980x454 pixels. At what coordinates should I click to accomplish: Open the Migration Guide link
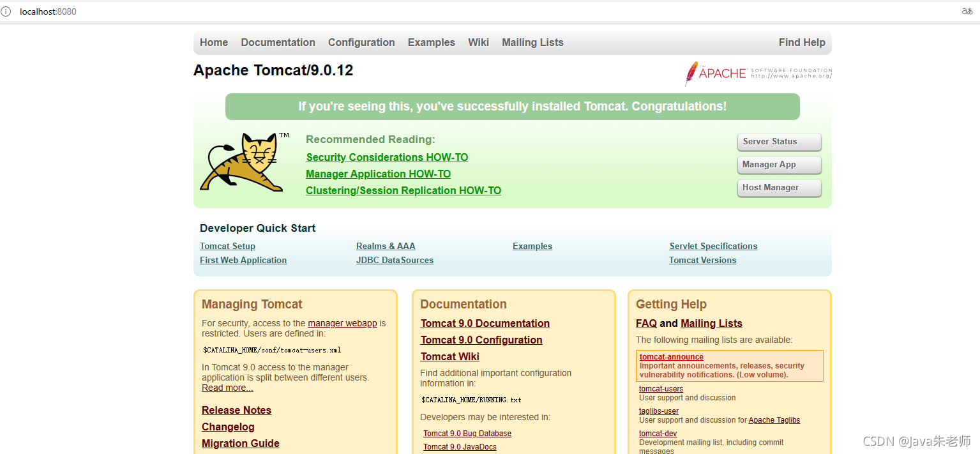(x=241, y=443)
